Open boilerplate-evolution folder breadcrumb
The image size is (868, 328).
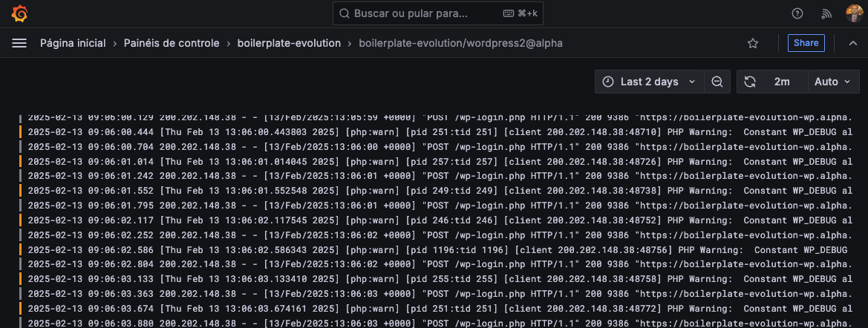289,43
